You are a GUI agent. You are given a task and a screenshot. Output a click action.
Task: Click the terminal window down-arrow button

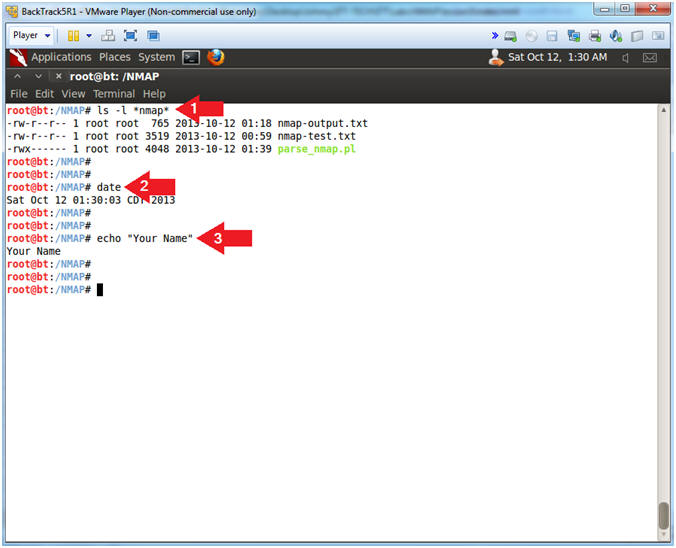click(x=38, y=77)
